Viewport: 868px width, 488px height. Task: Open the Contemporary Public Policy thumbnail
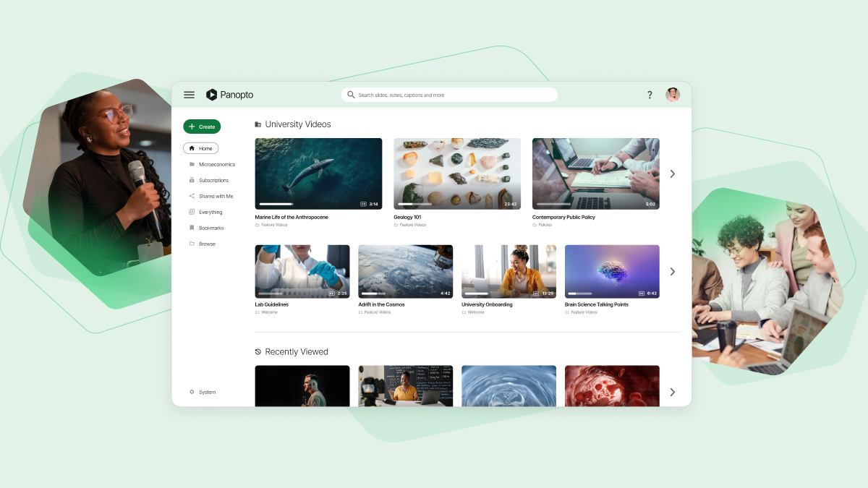[595, 173]
